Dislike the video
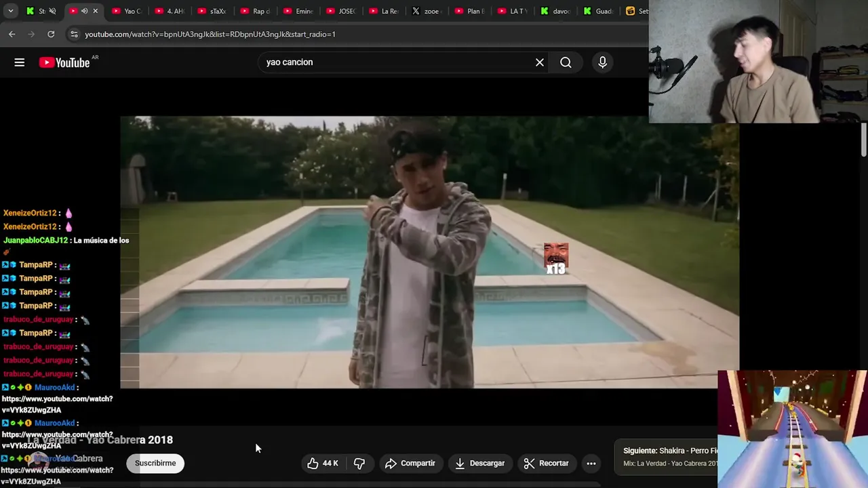The height and width of the screenshot is (488, 868). (x=359, y=464)
